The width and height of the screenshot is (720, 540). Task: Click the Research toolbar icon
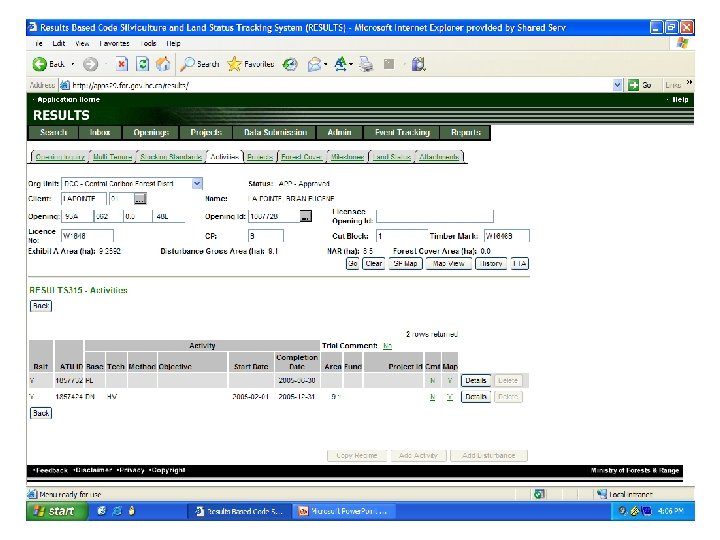(418, 64)
